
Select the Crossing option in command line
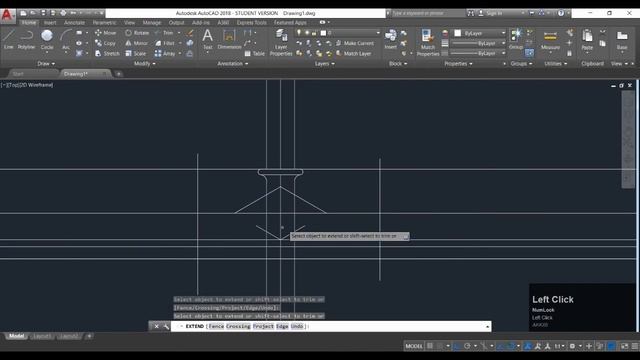point(238,326)
